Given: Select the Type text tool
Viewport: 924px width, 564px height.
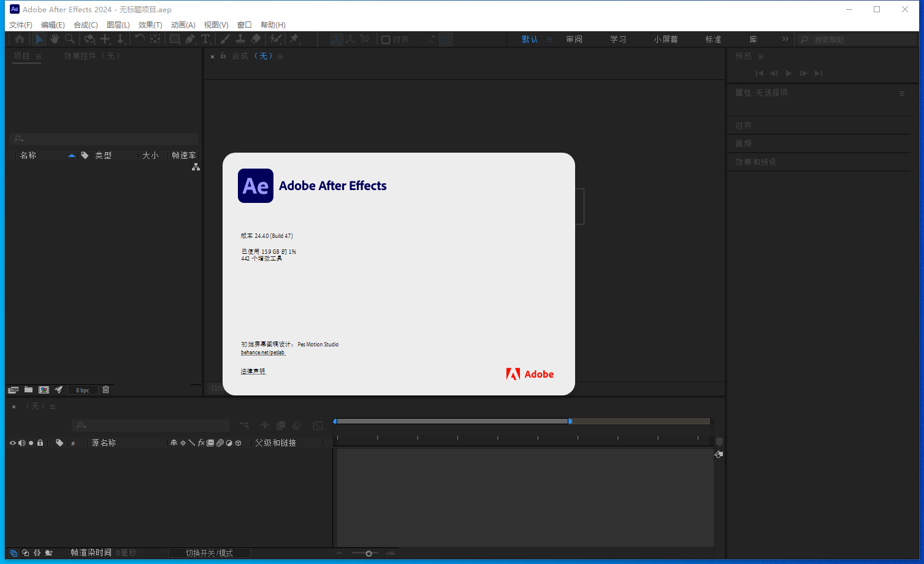Looking at the screenshot, I should (205, 39).
